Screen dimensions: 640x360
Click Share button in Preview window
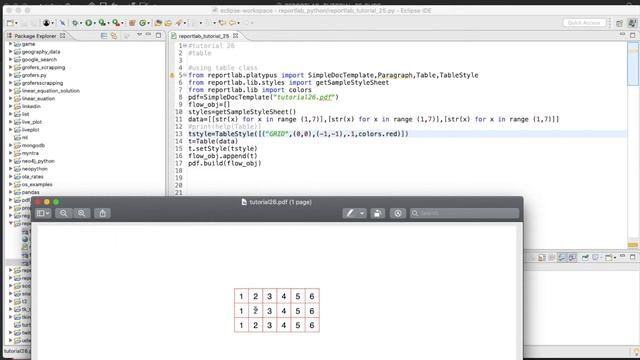point(102,213)
